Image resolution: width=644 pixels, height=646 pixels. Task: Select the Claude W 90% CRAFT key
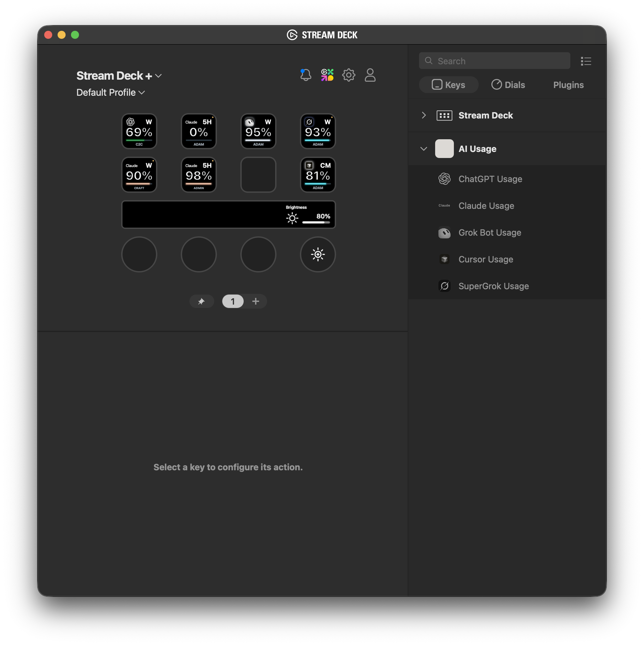[x=139, y=175]
